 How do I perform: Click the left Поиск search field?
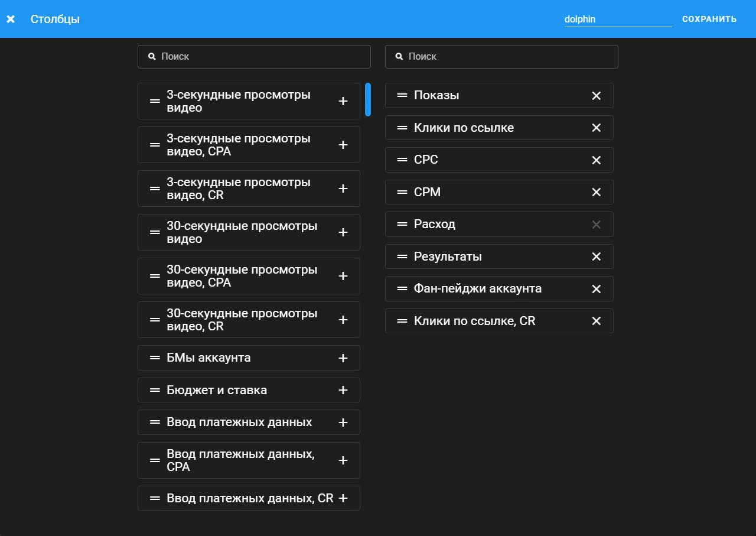254,57
